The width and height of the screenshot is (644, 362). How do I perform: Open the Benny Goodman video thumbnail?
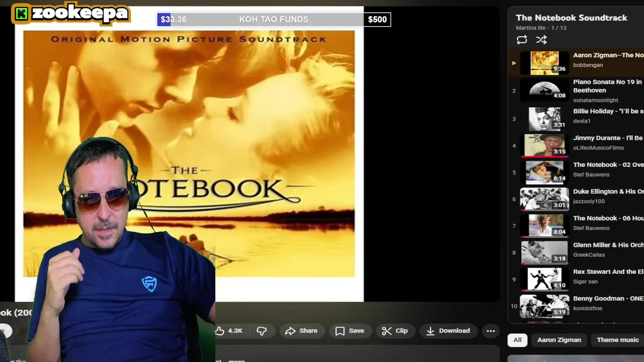point(544,306)
